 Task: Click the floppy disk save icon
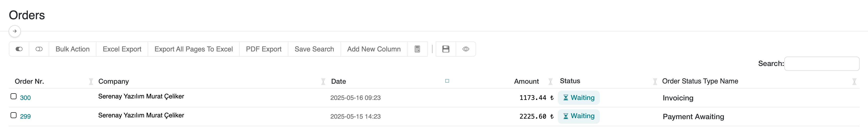(446, 49)
